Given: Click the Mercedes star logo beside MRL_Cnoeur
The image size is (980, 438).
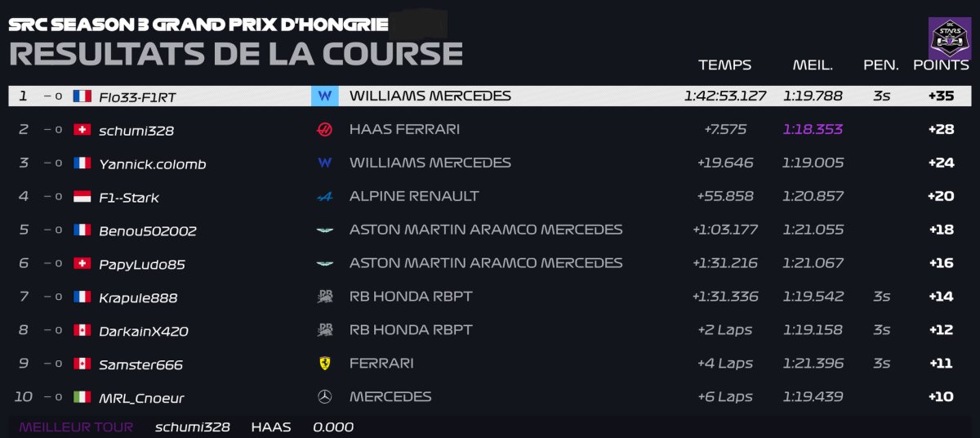Looking at the screenshot, I should 324,397.
